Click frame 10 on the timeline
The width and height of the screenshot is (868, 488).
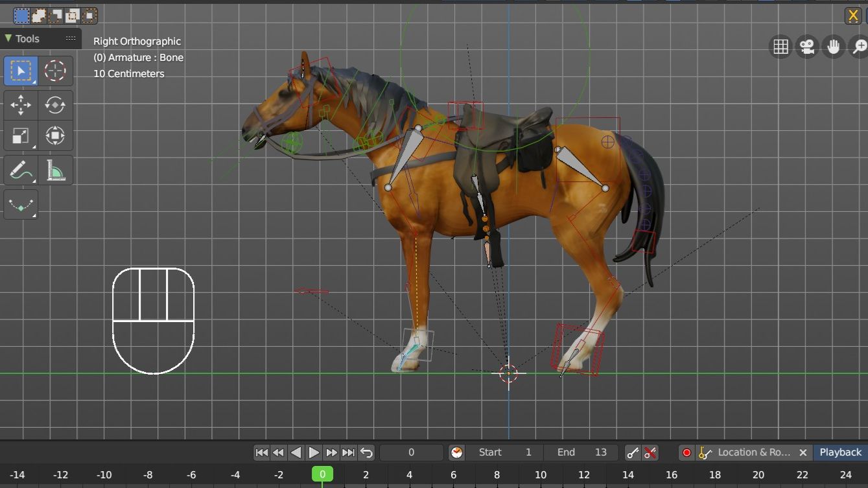(x=541, y=475)
